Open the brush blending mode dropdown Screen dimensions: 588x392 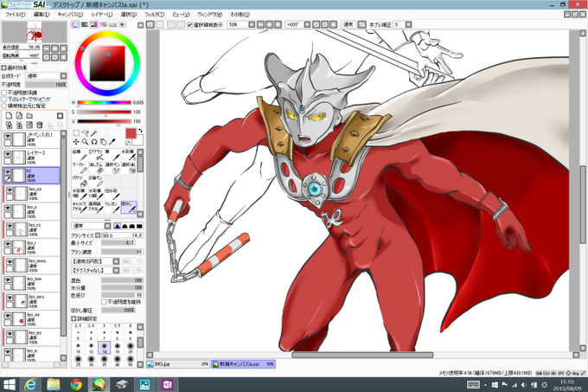tap(107, 226)
